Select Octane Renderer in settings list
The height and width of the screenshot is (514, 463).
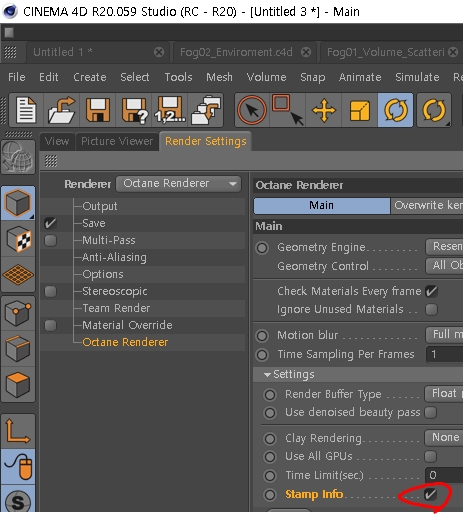pyautogui.click(x=125, y=342)
